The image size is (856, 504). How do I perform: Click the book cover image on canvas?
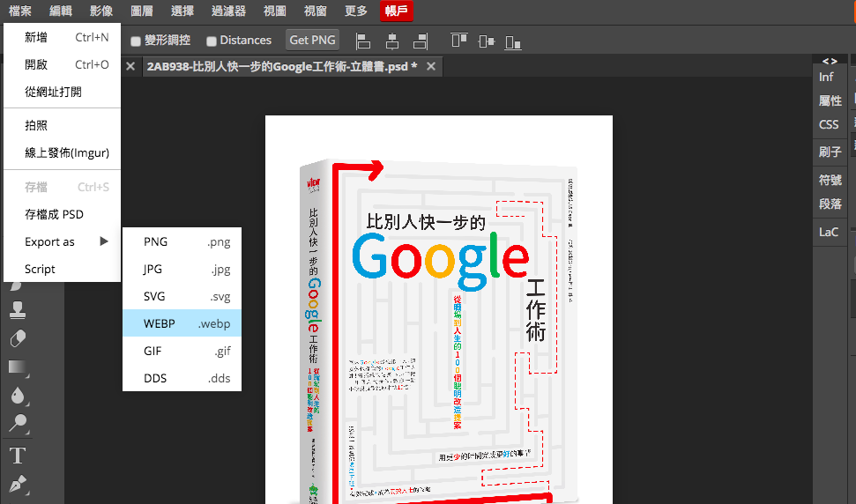(x=438, y=330)
